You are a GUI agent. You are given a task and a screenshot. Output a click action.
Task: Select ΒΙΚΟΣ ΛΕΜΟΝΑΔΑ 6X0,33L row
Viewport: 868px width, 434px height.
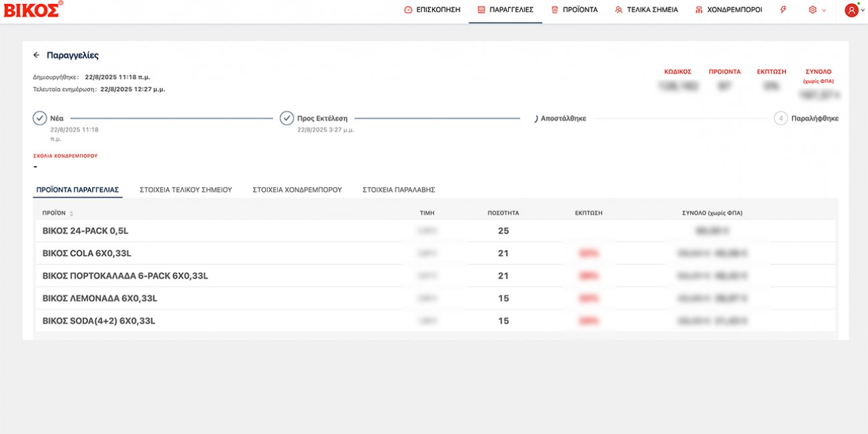point(435,298)
